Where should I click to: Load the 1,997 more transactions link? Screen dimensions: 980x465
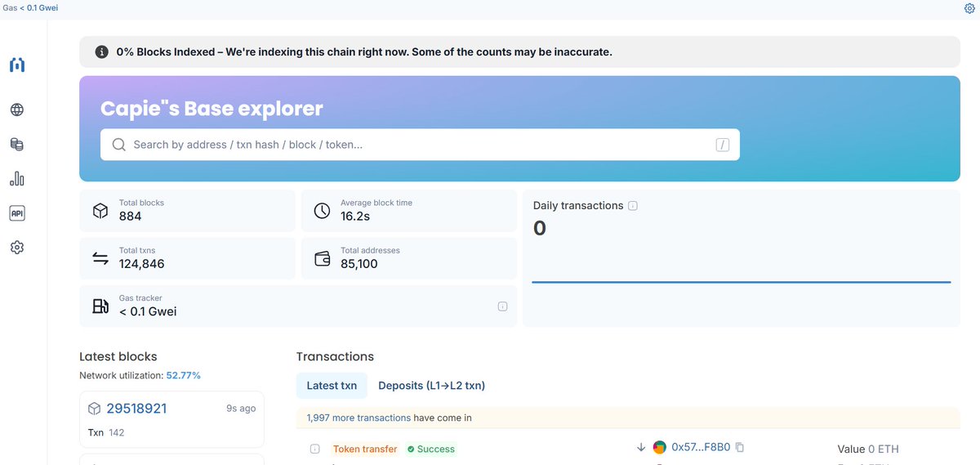coord(359,418)
